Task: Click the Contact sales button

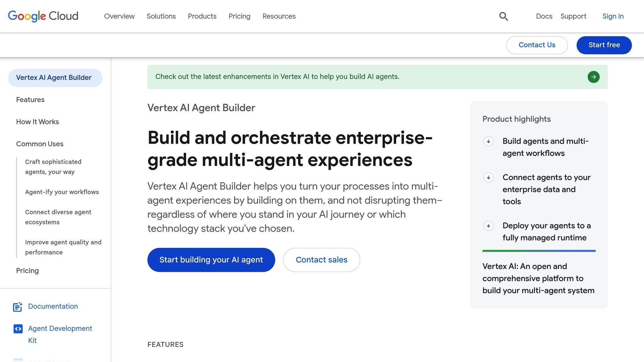Action: (x=321, y=260)
